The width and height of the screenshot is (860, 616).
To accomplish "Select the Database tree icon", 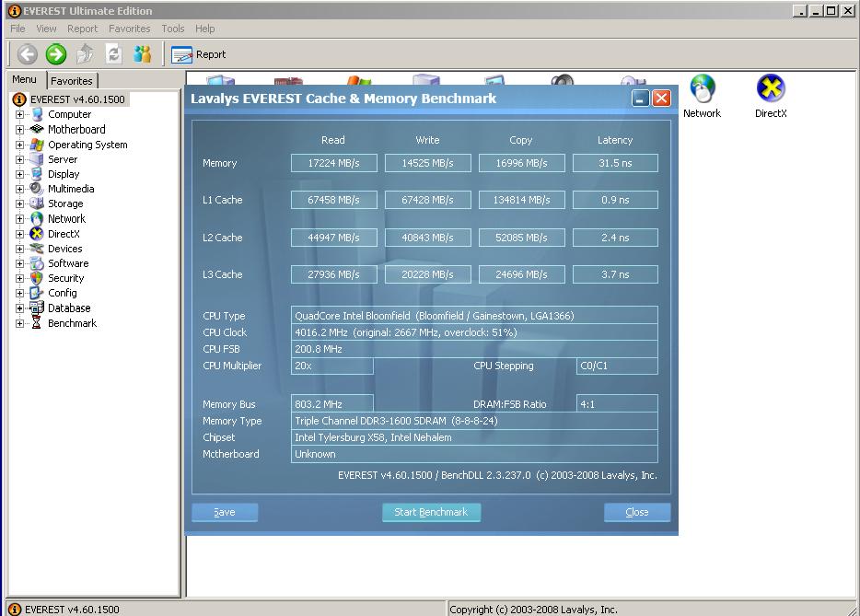I will click(37, 308).
